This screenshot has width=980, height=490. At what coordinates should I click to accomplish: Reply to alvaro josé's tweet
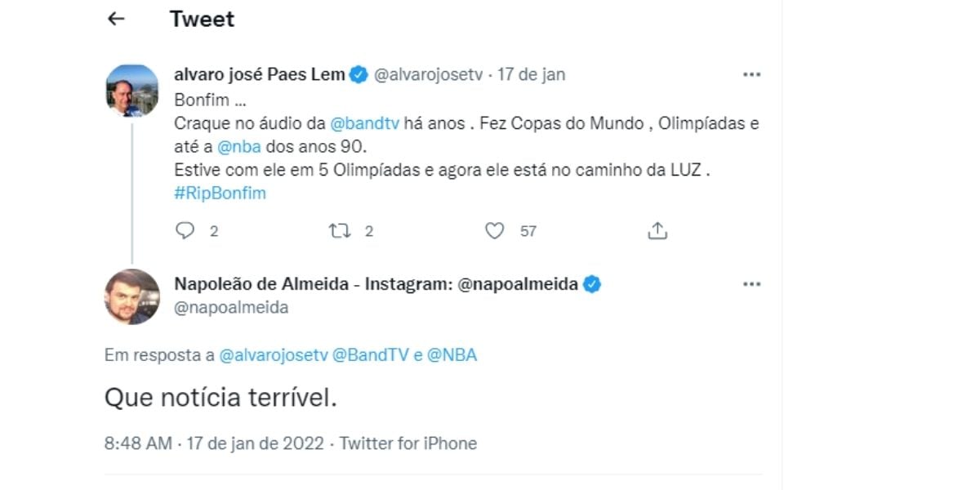pyautogui.click(x=186, y=232)
